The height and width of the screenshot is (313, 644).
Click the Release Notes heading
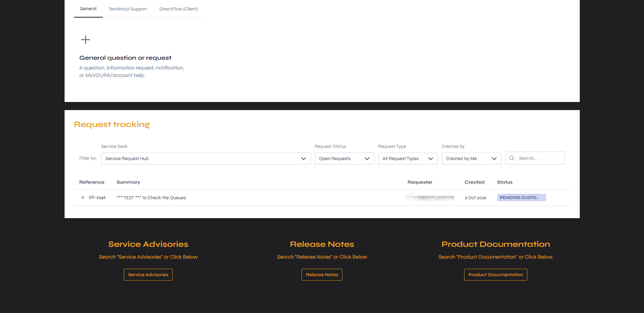tap(322, 244)
